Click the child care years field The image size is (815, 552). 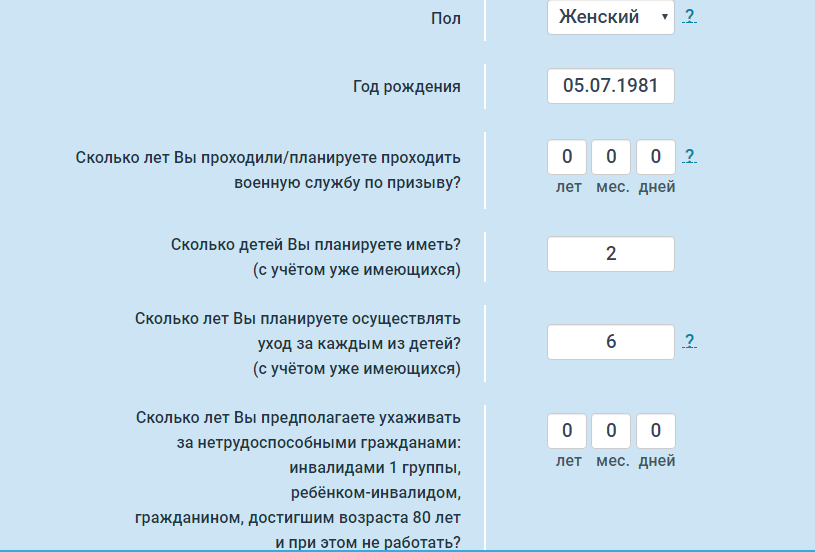point(611,341)
